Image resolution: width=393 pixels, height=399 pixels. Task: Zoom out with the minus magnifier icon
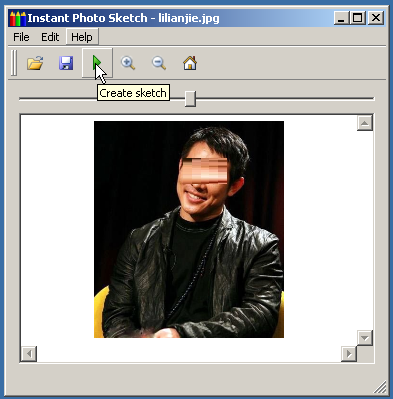pyautogui.click(x=159, y=63)
